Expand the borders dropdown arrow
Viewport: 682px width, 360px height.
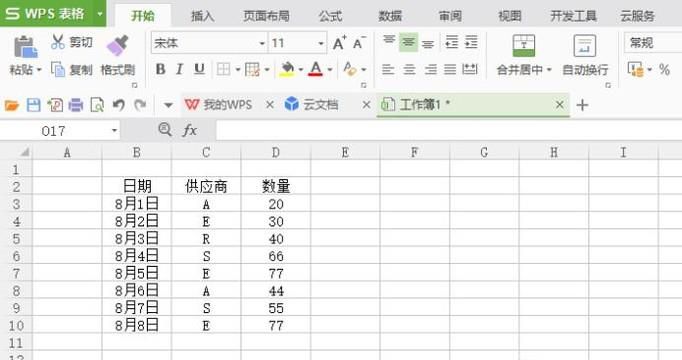(238, 70)
